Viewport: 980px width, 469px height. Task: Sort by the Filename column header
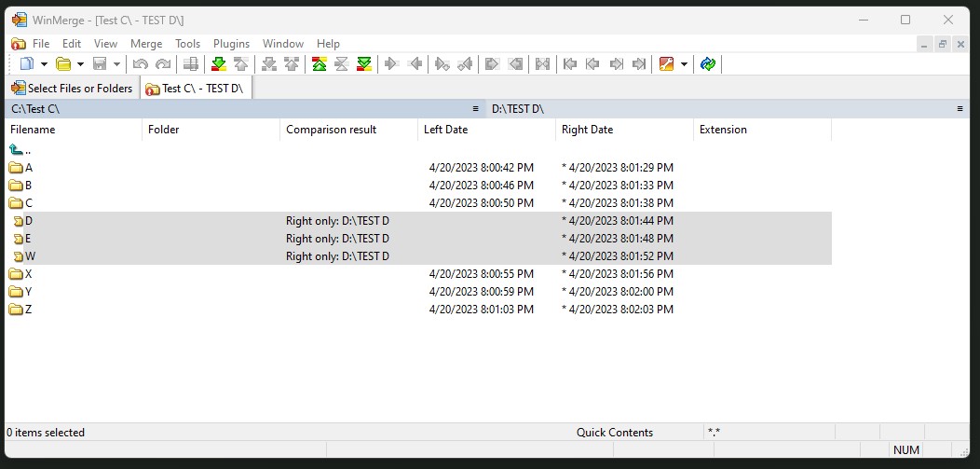click(x=74, y=130)
